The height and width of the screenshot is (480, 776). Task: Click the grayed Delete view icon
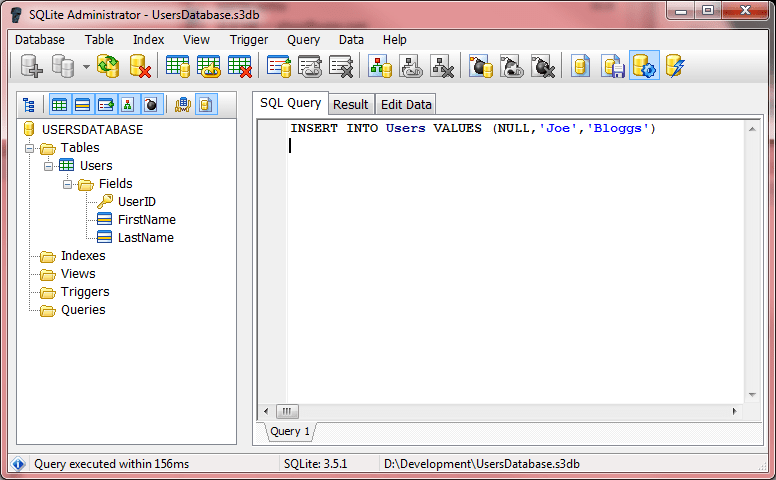(x=442, y=66)
